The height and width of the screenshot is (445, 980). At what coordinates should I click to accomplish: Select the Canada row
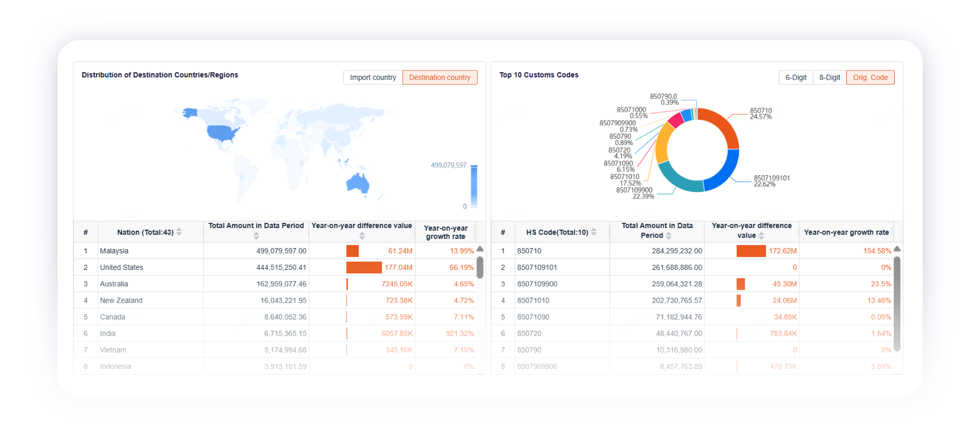click(275, 317)
